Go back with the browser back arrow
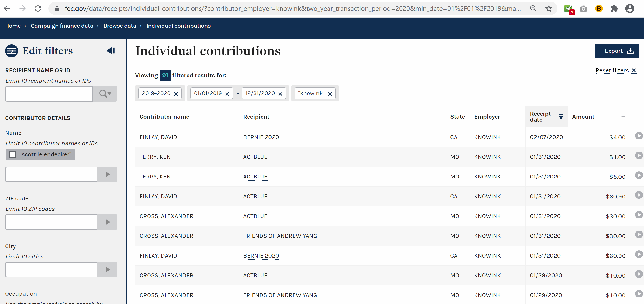644x304 pixels. click(7, 8)
